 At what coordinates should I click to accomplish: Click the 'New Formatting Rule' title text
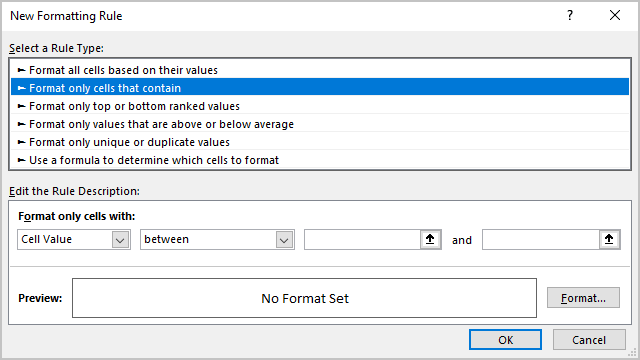coord(66,16)
